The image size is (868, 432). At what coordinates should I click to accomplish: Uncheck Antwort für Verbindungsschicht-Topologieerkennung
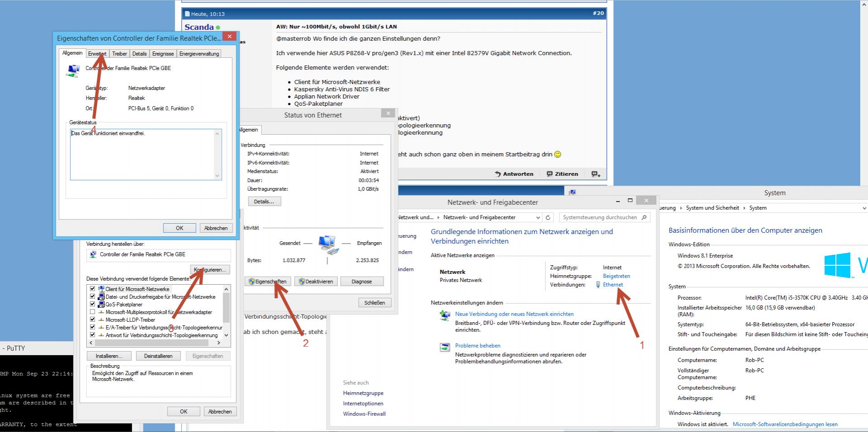(93, 335)
